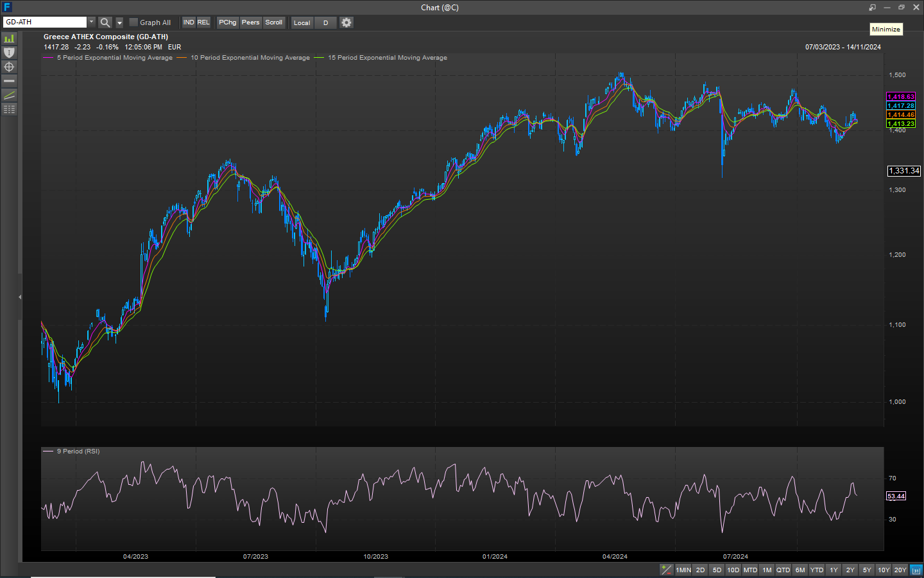This screenshot has height=578, width=924.
Task: Click the 15 Period Exponential Moving Average legend
Action: (388, 58)
